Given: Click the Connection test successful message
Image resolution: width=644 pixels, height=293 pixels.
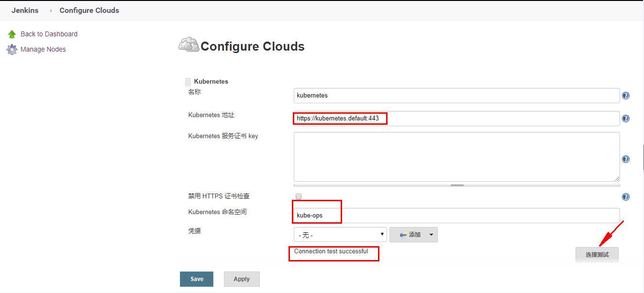Looking at the screenshot, I should pos(331,251).
